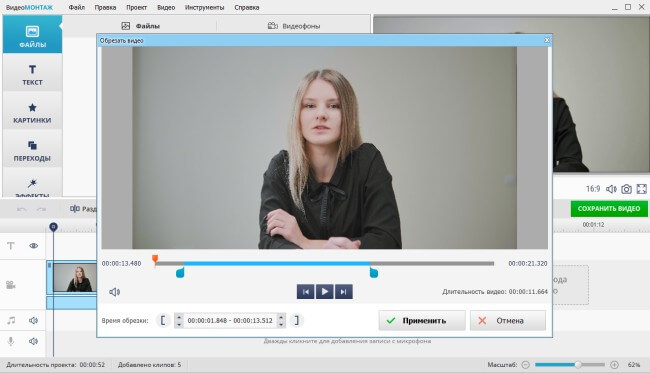
Task: Mute the microphone track speaker
Action: pyautogui.click(x=34, y=341)
